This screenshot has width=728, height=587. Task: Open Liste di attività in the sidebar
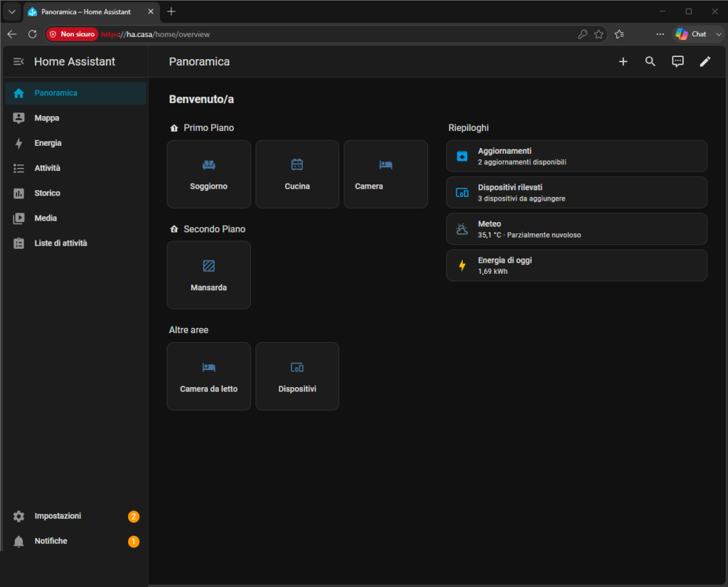coord(75,243)
